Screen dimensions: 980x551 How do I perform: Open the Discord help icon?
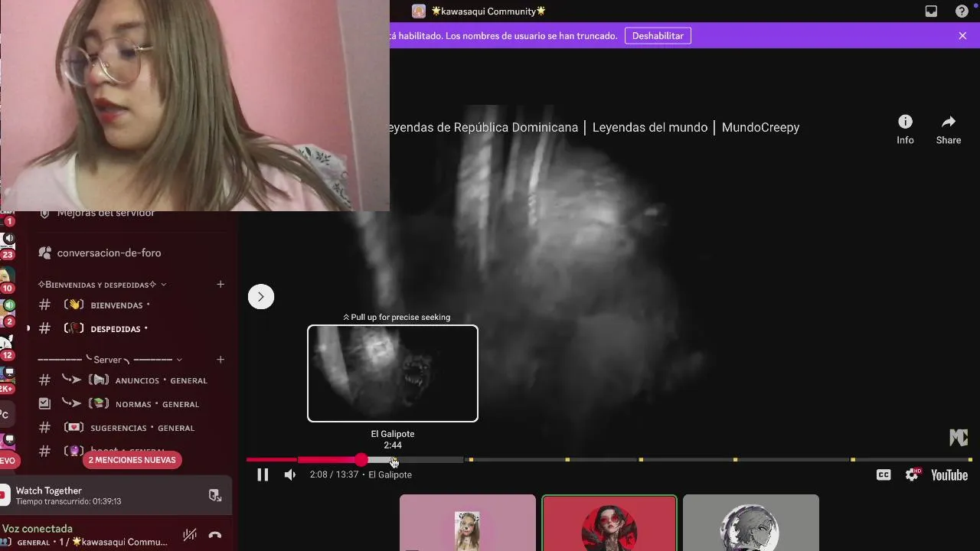tap(962, 11)
